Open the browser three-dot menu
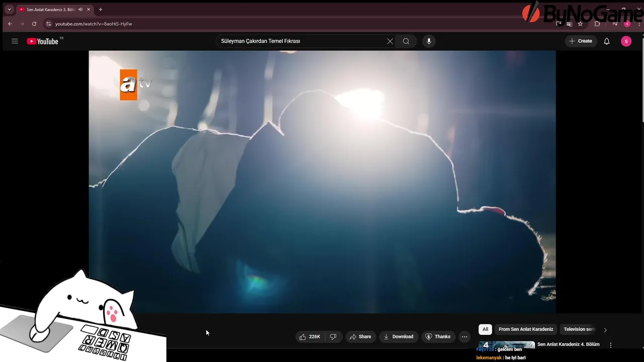The width and height of the screenshot is (644, 362). coord(639,24)
